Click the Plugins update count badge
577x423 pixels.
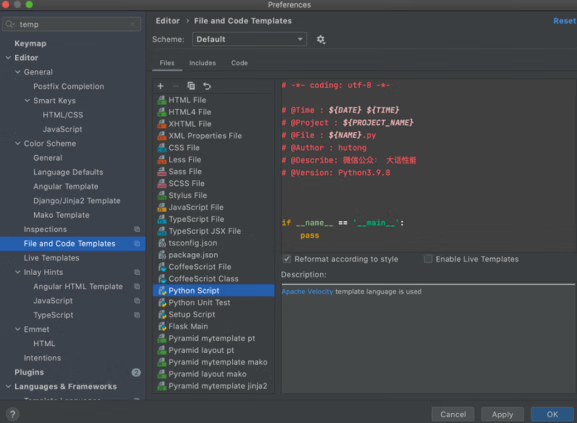[136, 373]
